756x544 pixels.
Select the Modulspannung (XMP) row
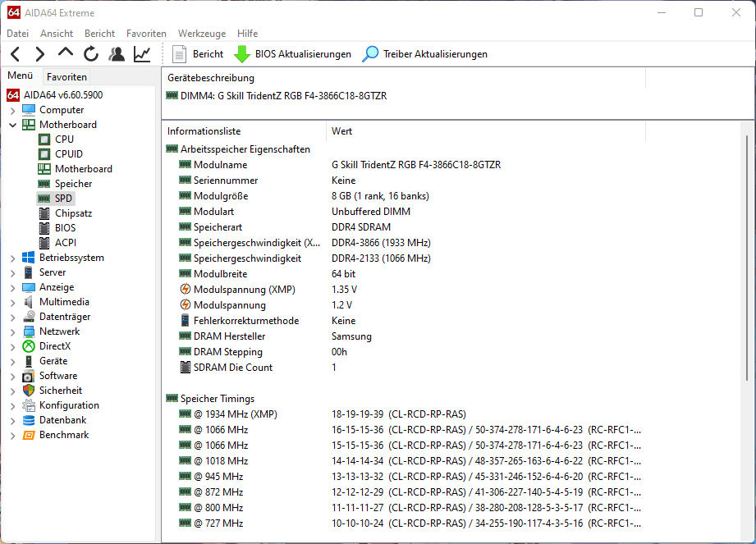[x=404, y=290]
